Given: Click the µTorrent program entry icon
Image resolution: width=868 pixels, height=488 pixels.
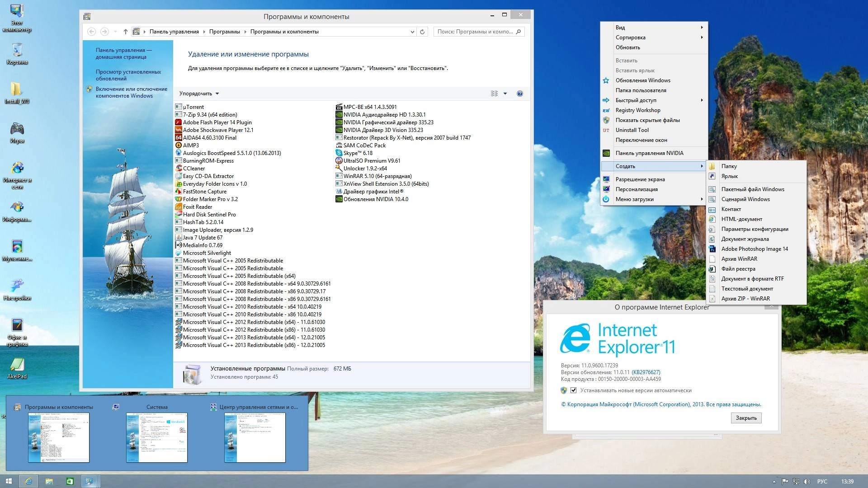Looking at the screenshot, I should coord(179,107).
